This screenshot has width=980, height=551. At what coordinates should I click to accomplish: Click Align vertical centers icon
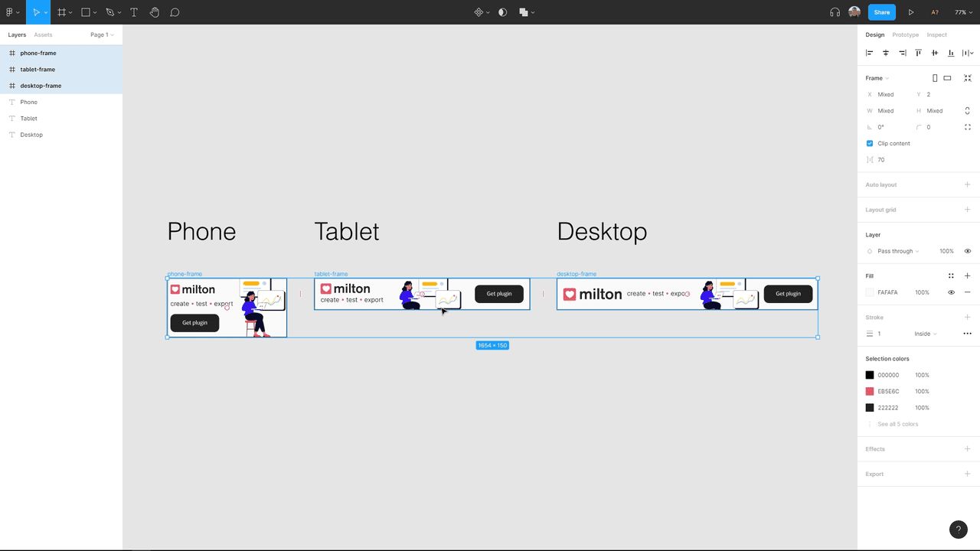tap(935, 53)
